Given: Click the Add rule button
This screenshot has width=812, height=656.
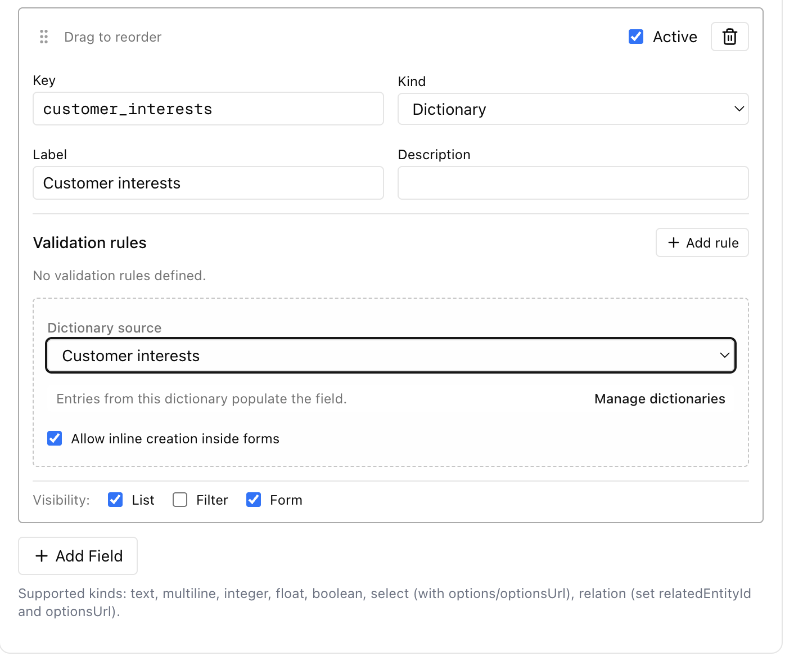Looking at the screenshot, I should coord(702,242).
